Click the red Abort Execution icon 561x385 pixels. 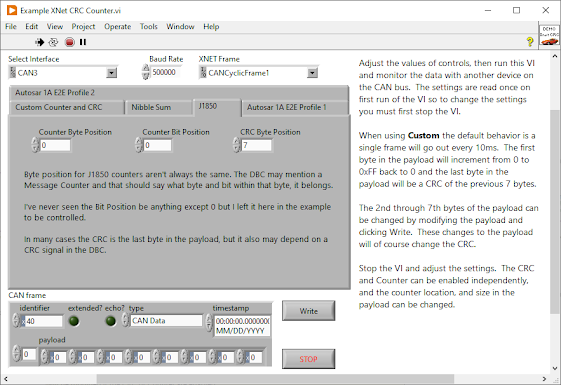(69, 42)
